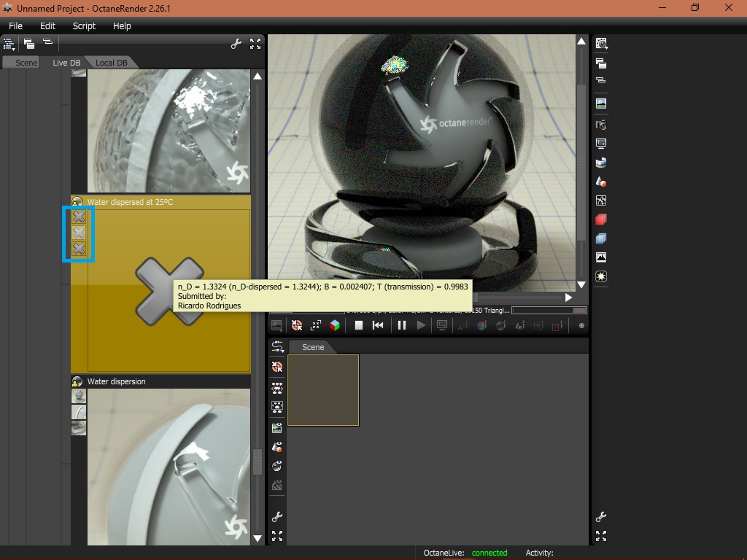Maximize the outliner panel

tap(255, 44)
